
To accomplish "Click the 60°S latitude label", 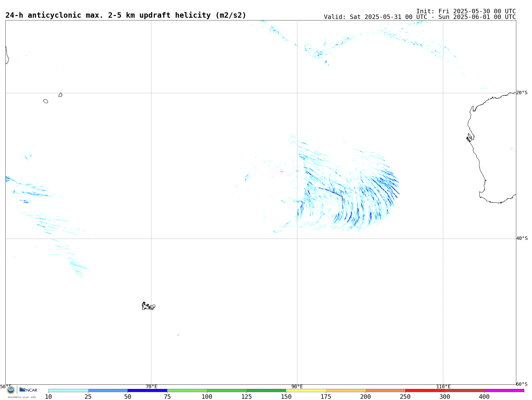I will point(522,384).
